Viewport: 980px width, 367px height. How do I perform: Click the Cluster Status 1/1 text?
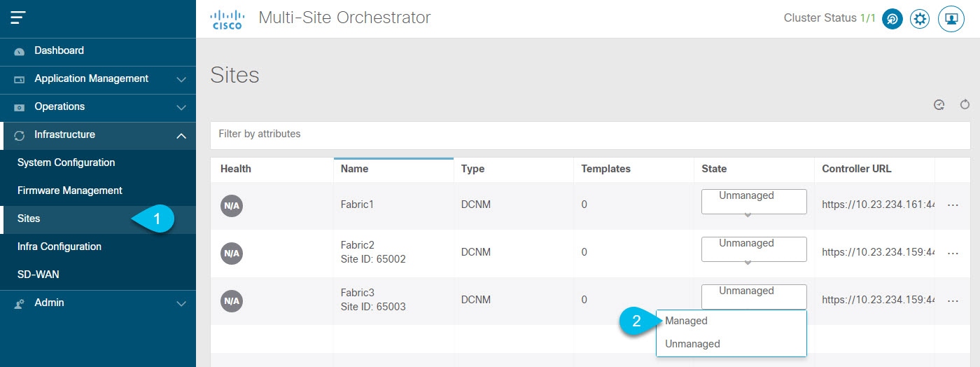point(829,19)
